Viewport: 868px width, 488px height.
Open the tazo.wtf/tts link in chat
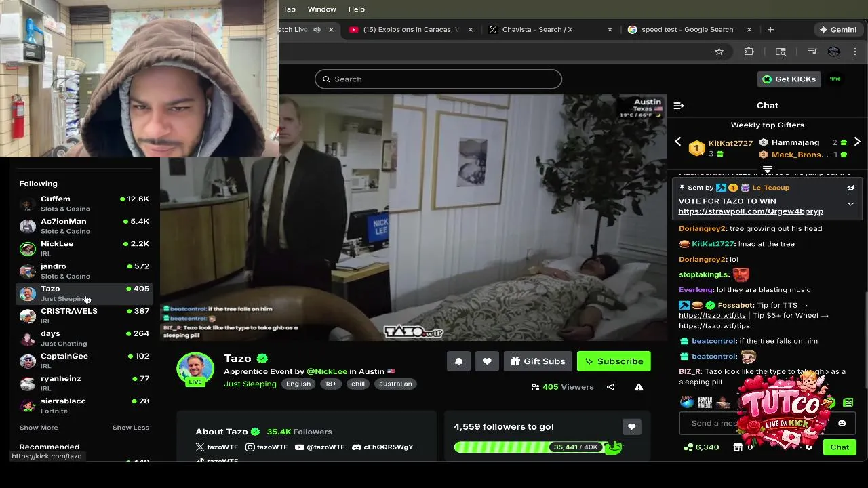712,316
